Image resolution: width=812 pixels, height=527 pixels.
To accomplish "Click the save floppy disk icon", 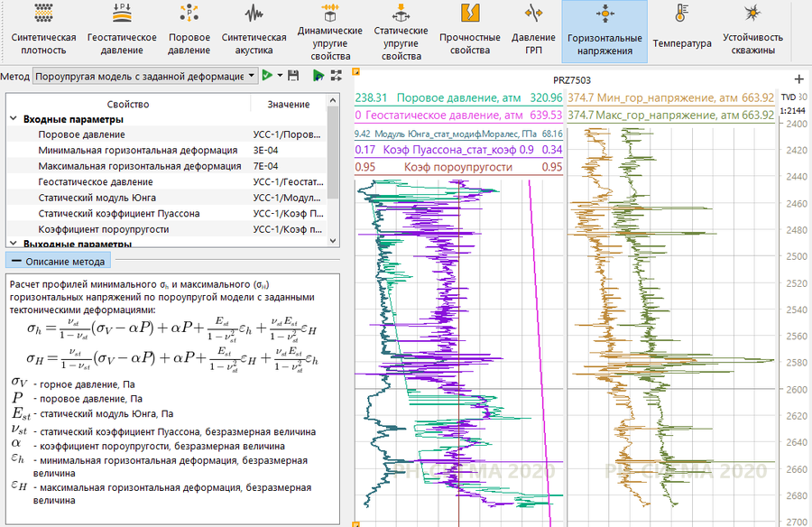I will (x=293, y=77).
